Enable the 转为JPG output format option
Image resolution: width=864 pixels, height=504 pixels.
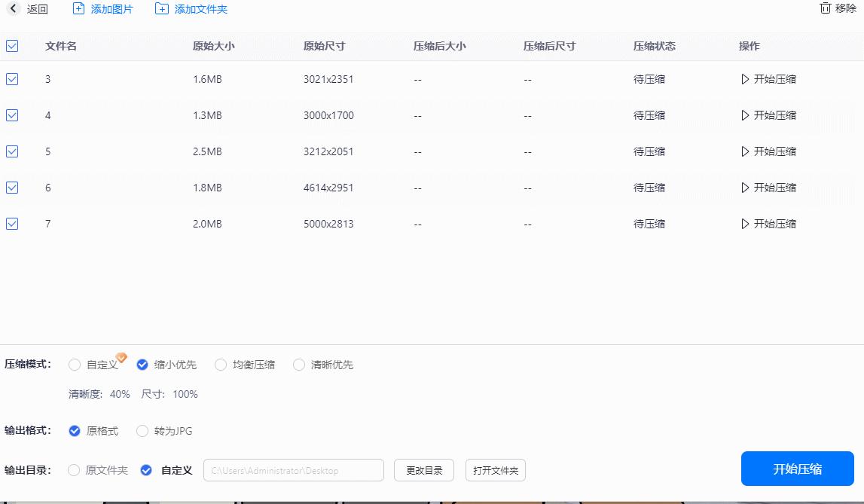pos(142,431)
